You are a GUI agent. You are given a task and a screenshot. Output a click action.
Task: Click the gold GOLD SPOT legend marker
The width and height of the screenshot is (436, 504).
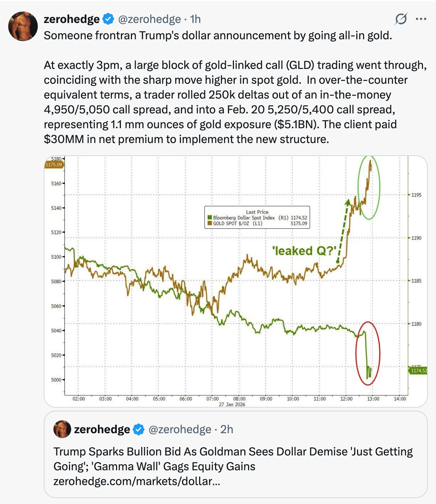[x=209, y=223]
